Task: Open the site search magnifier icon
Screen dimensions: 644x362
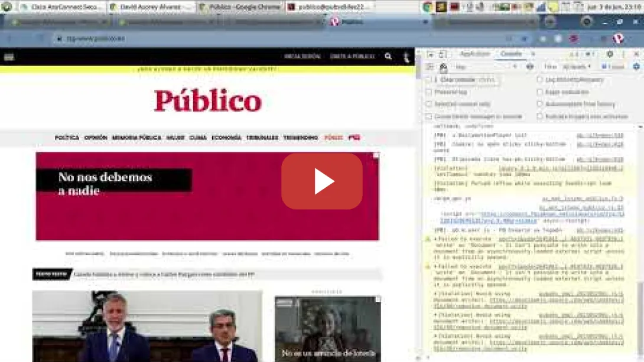Action: pos(388,56)
